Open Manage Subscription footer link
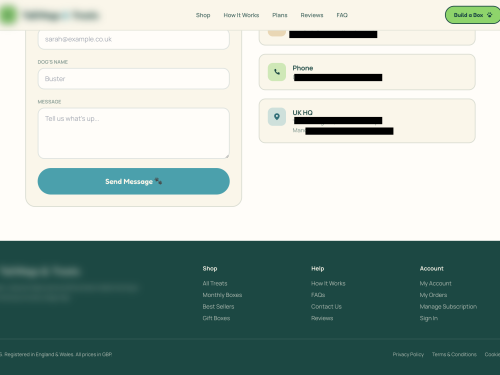Viewport: 500px width, 375px height. click(x=448, y=307)
